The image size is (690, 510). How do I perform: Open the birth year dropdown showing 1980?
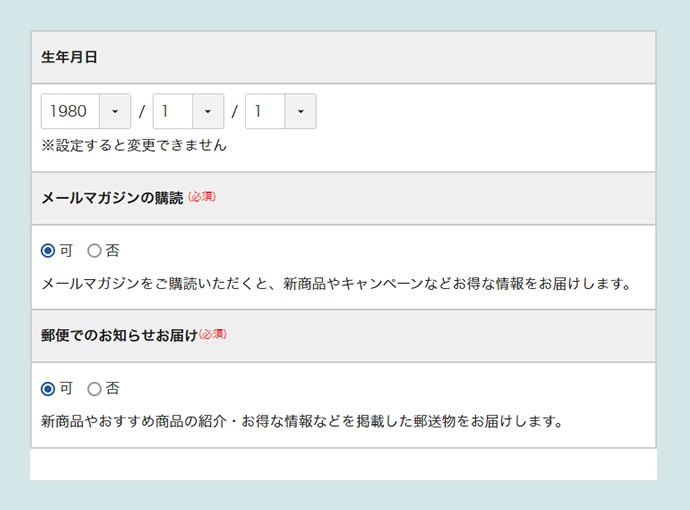(70, 111)
